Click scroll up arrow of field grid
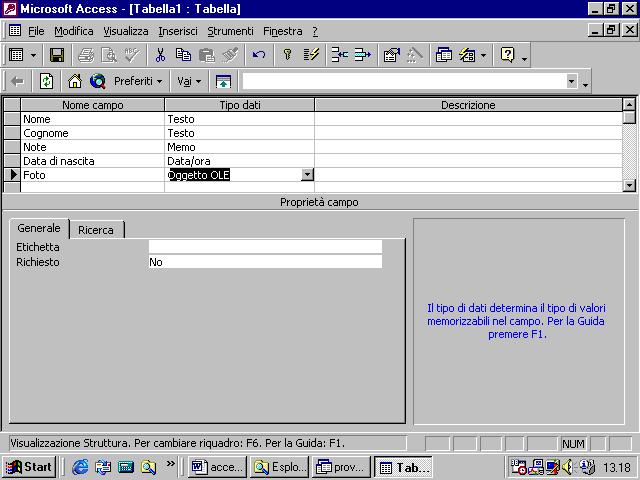Image resolution: width=640 pixels, height=480 pixels. click(629, 104)
